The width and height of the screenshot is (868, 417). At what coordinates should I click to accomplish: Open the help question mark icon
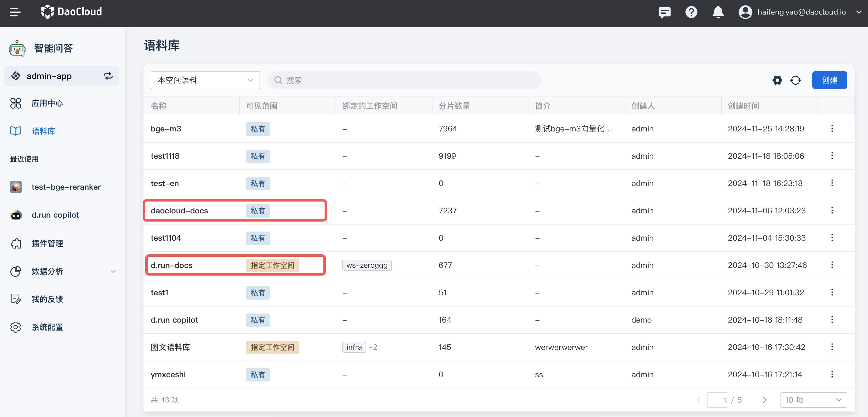click(691, 12)
